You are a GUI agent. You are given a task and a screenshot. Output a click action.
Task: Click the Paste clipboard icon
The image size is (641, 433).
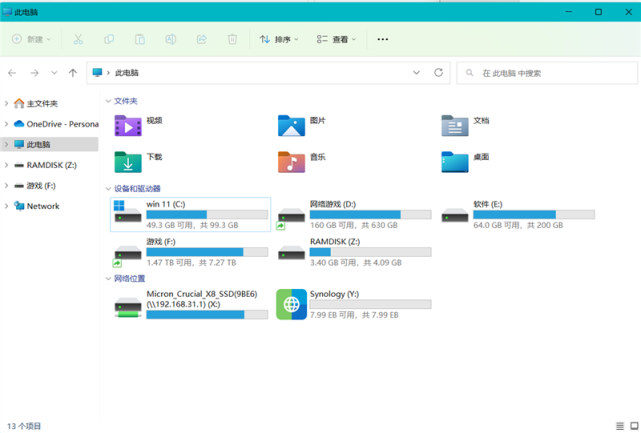[140, 39]
